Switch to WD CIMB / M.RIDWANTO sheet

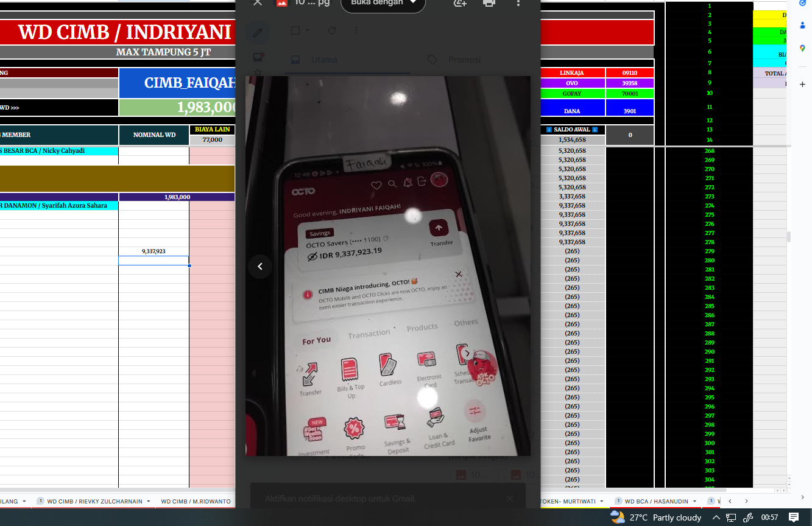point(196,502)
